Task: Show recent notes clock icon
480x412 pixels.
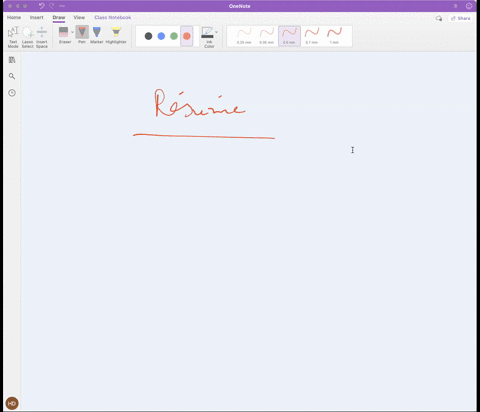Action: coord(12,93)
